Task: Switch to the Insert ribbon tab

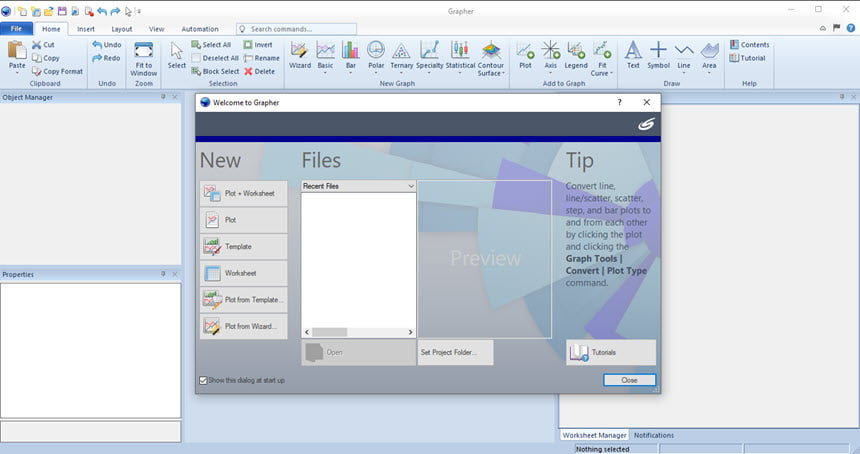Action: [x=86, y=29]
